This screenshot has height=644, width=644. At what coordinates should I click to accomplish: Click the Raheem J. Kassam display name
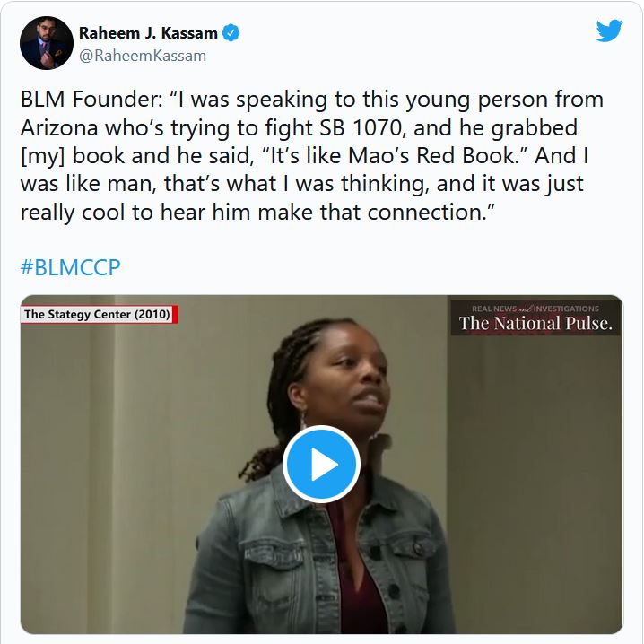pos(148,33)
